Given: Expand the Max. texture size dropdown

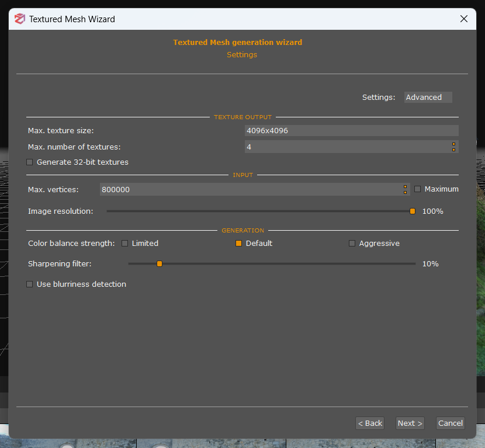Looking at the screenshot, I should (x=351, y=131).
